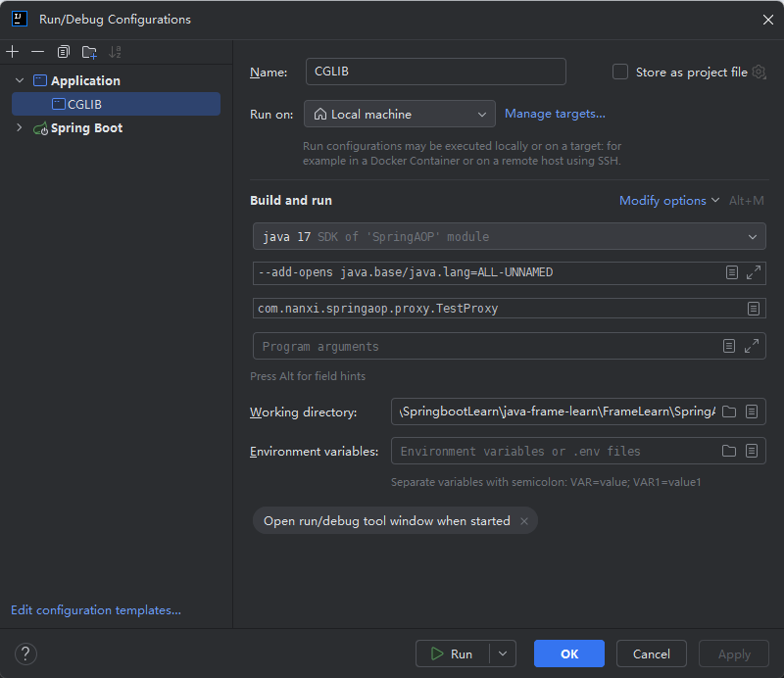This screenshot has width=784, height=678.
Task: Select the CGLIB configuration in the tree
Action: [84, 104]
